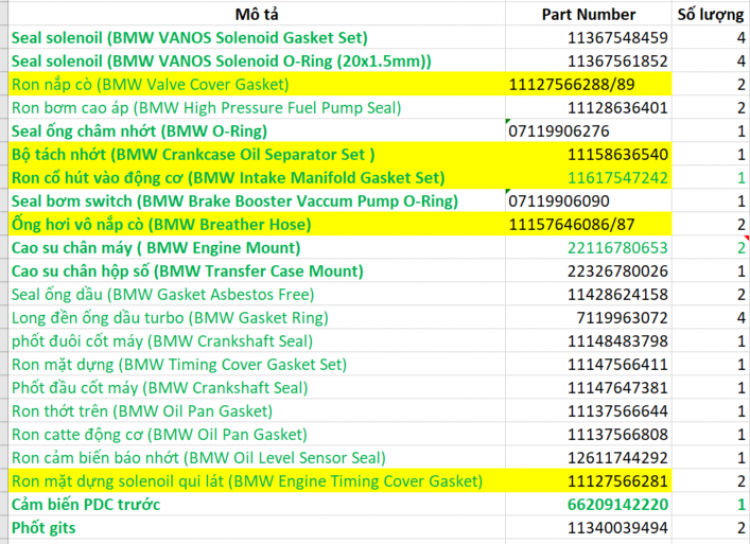Click cell 'Seal solenoil (BMW VANOS Solenoid Gasket Set)'
Viewport: 750px width, 544px height.
[x=257, y=38]
